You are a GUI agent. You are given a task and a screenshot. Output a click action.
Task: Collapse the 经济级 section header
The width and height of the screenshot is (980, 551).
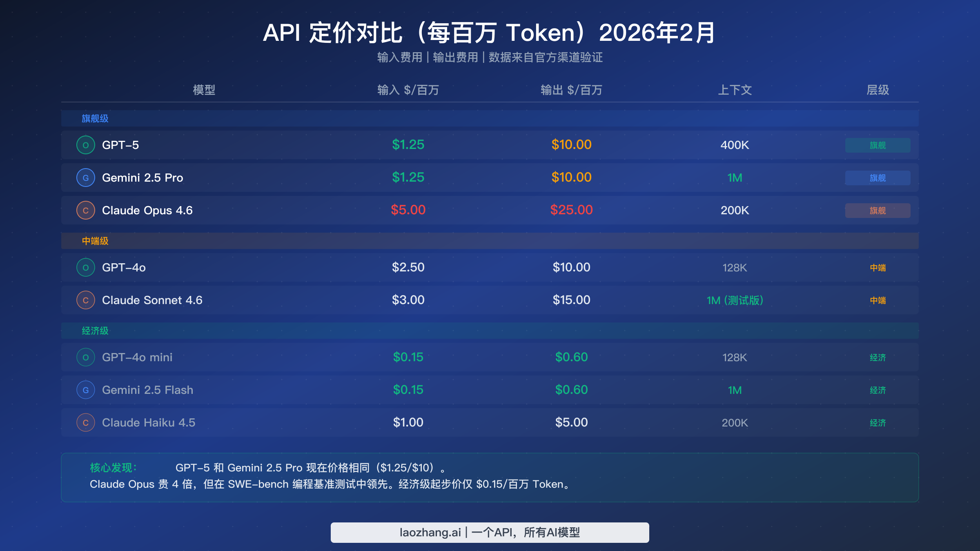coord(95,331)
